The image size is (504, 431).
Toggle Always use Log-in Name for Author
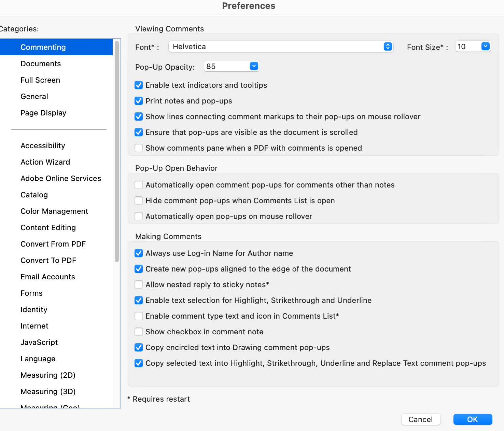pos(139,253)
